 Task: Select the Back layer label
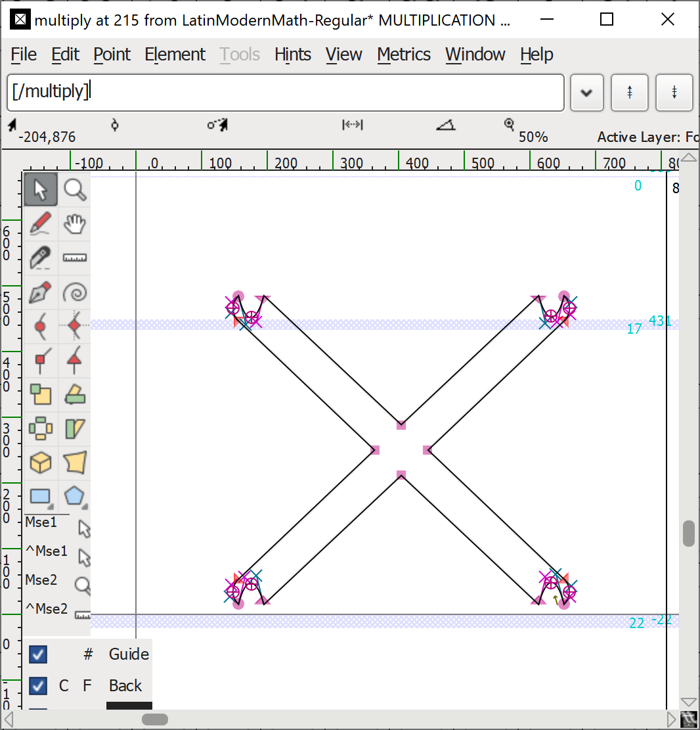click(125, 686)
